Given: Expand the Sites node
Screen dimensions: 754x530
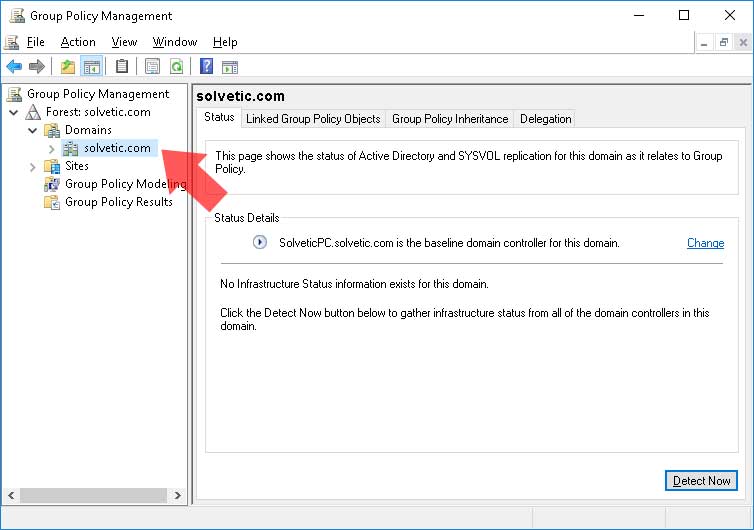Looking at the screenshot, I should tap(32, 167).
